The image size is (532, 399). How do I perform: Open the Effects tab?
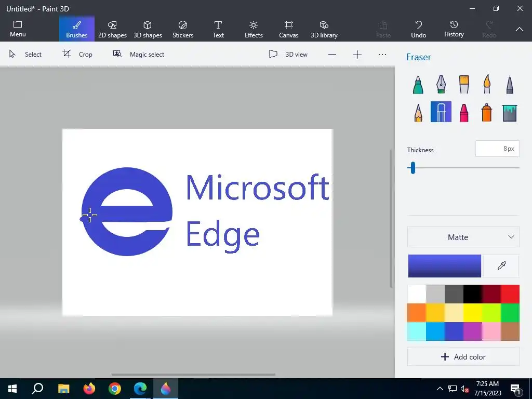(x=254, y=29)
